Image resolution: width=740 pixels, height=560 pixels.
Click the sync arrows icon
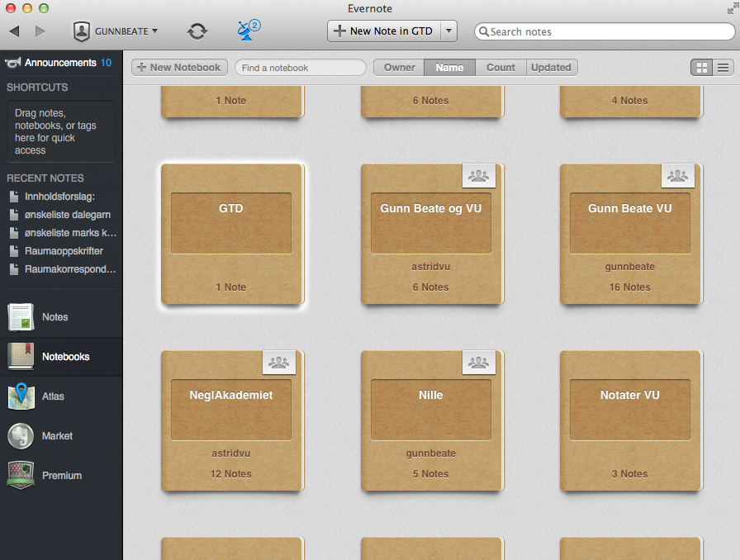pos(197,31)
